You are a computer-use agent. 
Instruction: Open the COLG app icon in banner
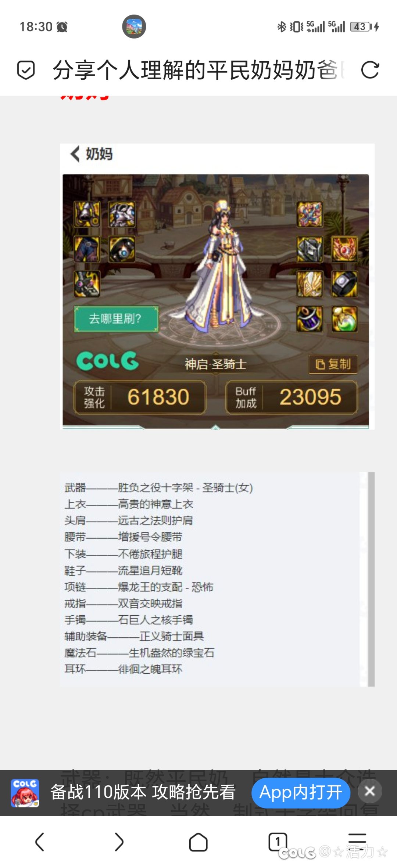coord(25,793)
